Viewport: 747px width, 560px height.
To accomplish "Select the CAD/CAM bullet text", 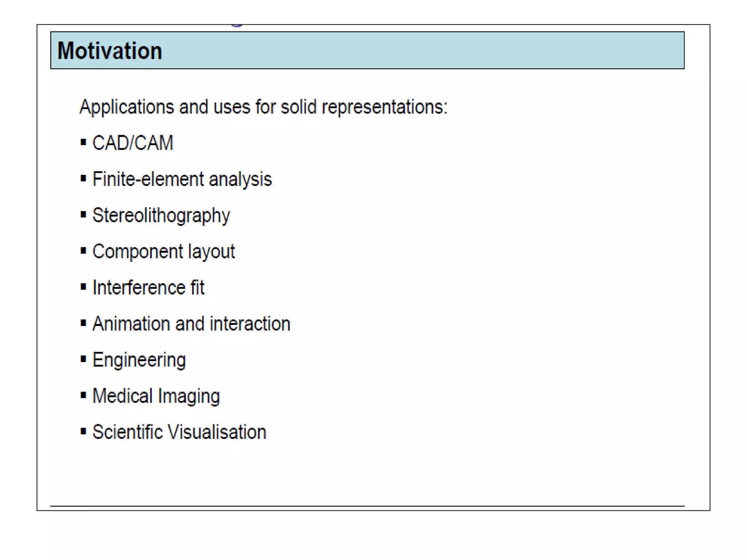I will [x=133, y=143].
